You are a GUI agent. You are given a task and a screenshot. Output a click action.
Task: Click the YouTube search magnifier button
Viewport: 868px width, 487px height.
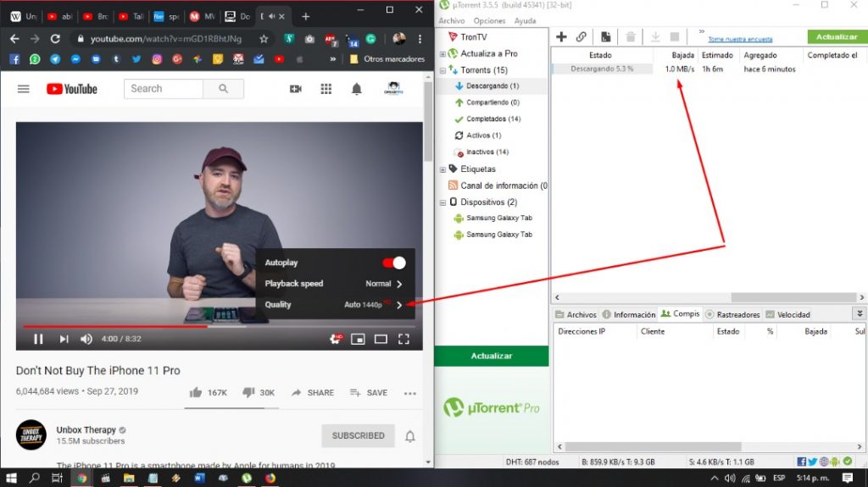coord(223,89)
